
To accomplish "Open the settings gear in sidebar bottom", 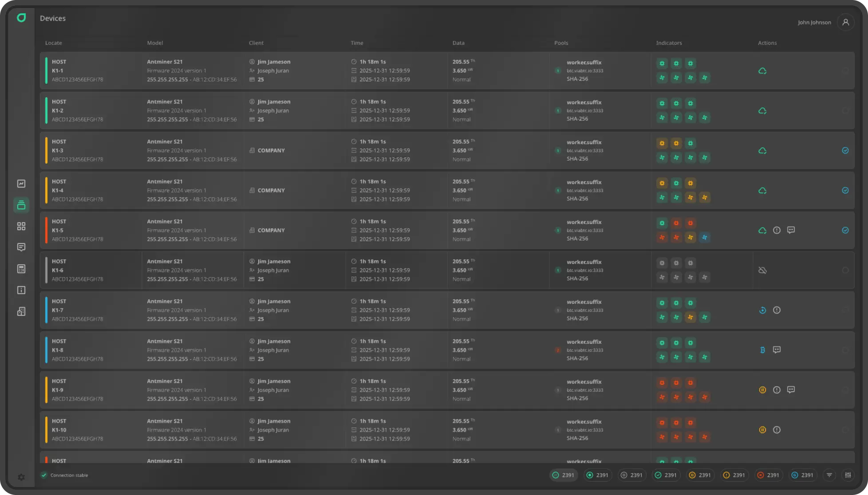I will tap(21, 477).
